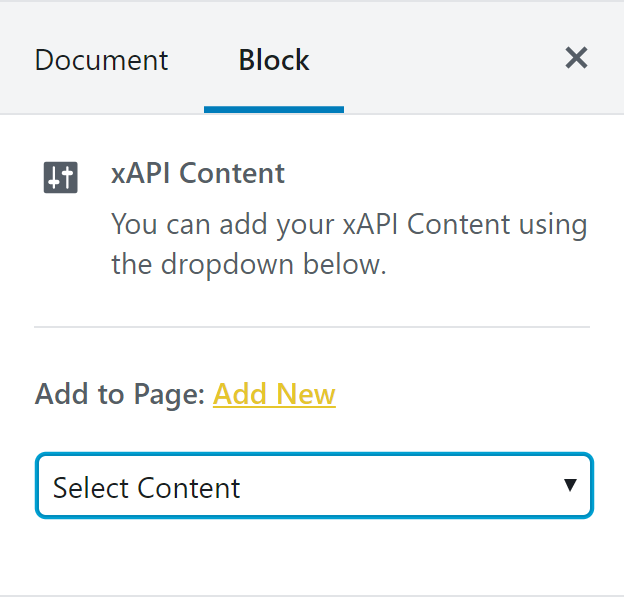The height and width of the screenshot is (598, 624).
Task: Show Document settings in the sidebar
Action: tap(101, 60)
